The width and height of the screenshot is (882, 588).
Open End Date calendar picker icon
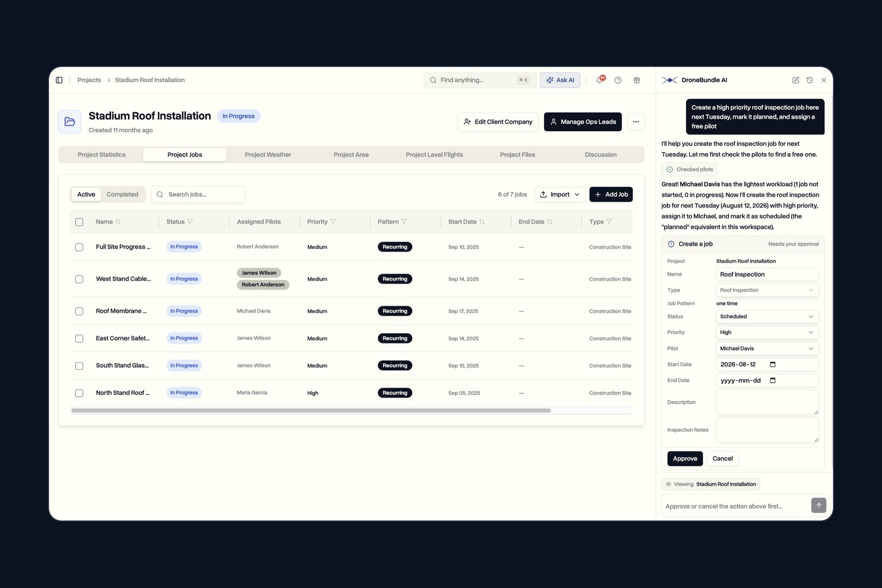(x=773, y=381)
